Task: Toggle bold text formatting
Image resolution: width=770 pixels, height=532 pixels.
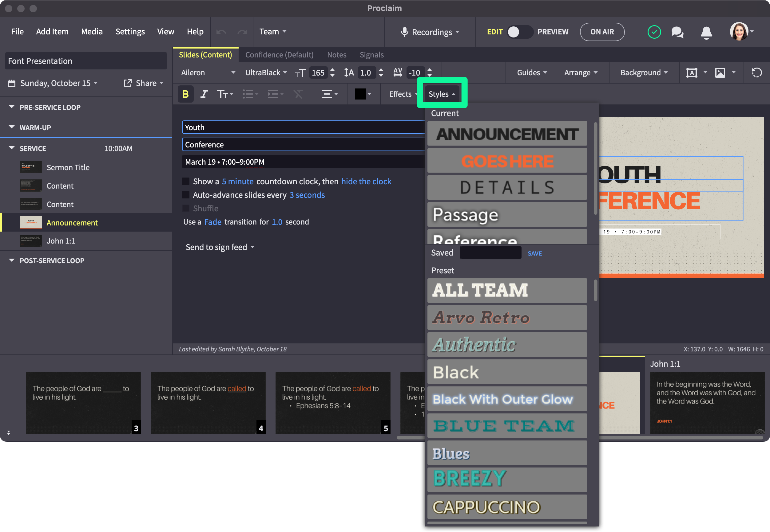Action: coord(185,94)
